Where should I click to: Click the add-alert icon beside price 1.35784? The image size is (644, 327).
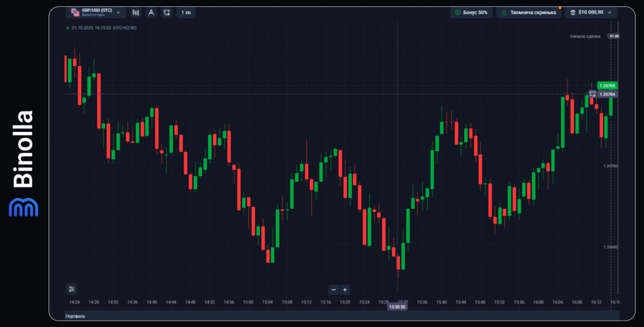592,94
